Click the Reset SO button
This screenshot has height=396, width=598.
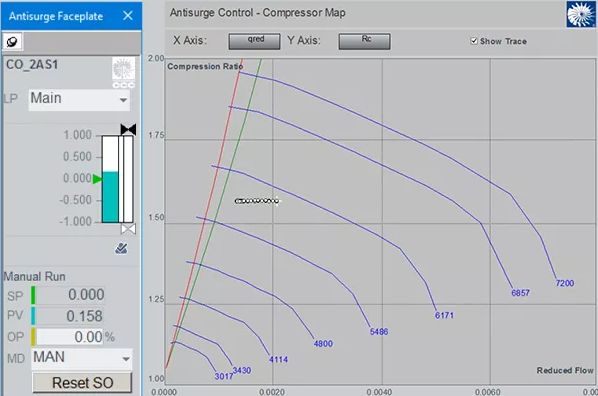[82, 383]
